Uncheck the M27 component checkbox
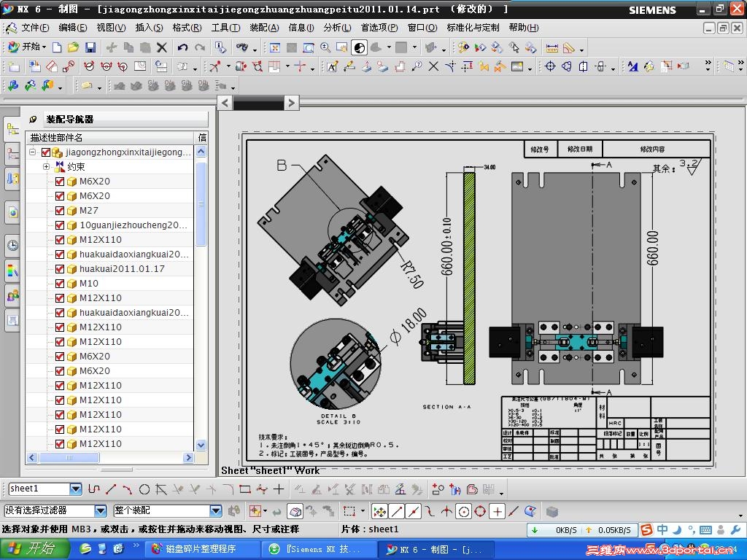This screenshot has height=560, width=747. (x=60, y=211)
